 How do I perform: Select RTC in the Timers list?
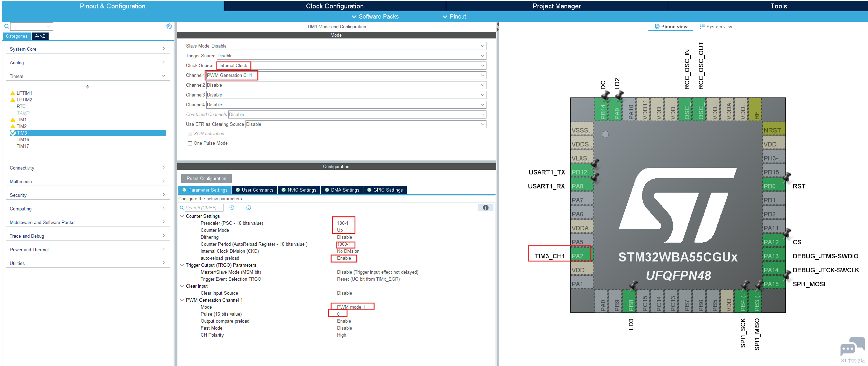(21, 106)
